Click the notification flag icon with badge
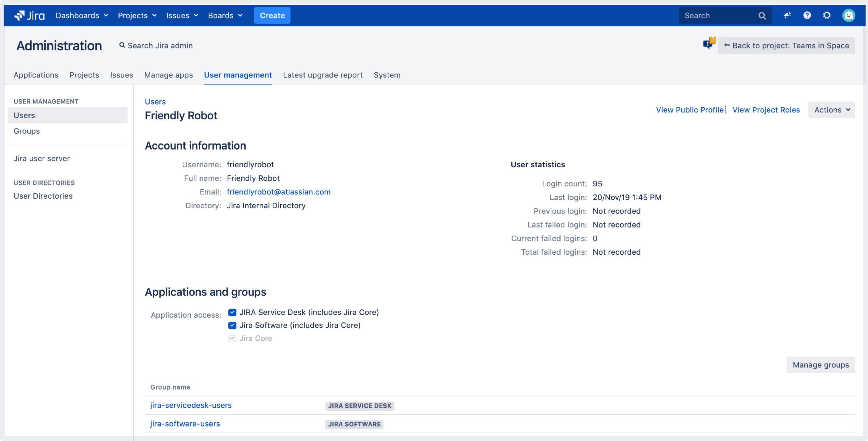This screenshot has width=868, height=441. click(x=709, y=44)
